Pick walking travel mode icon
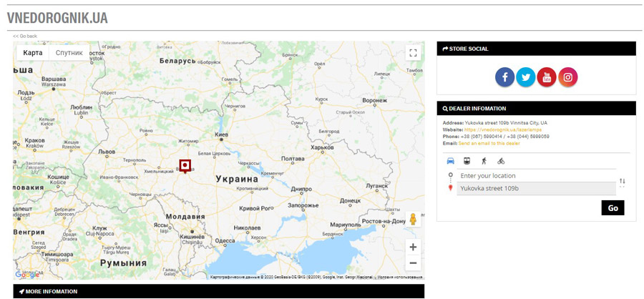The image size is (644, 299). pyautogui.click(x=484, y=161)
